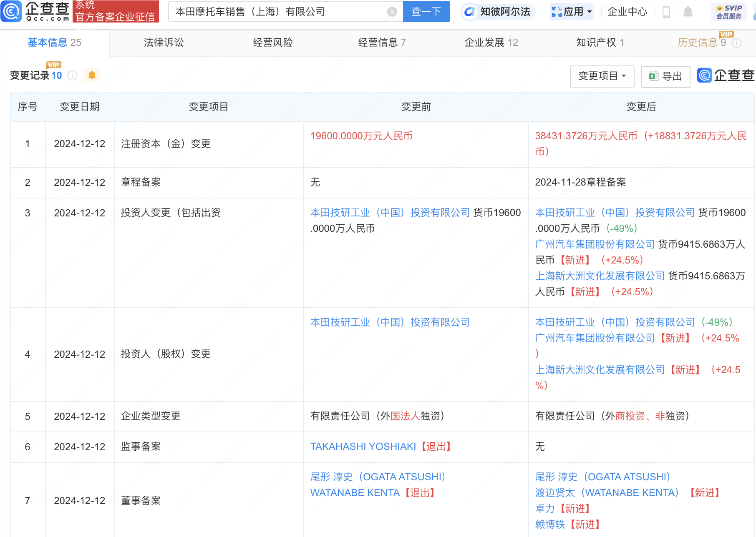Switch to 经营风险 tab

click(273, 43)
